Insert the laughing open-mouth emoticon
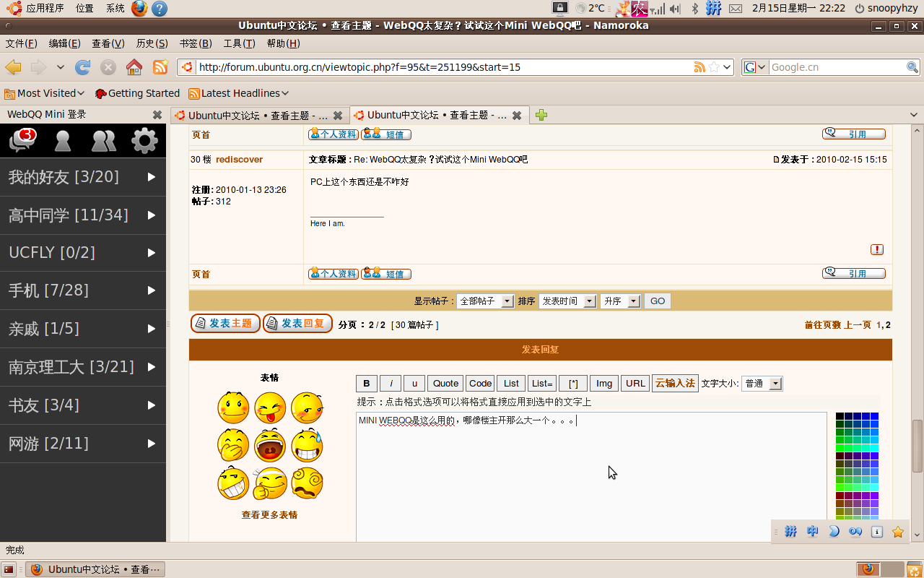924x578 pixels. (x=270, y=445)
